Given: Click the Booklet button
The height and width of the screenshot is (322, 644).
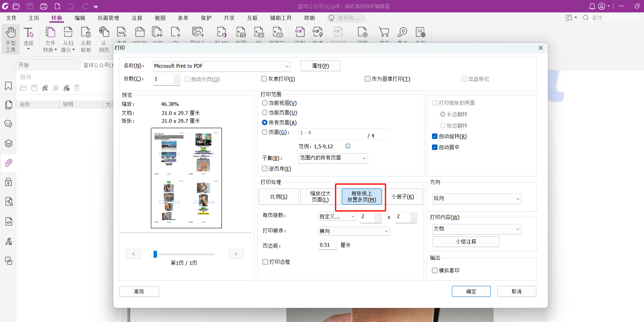Looking at the screenshot, I should pos(403,196).
